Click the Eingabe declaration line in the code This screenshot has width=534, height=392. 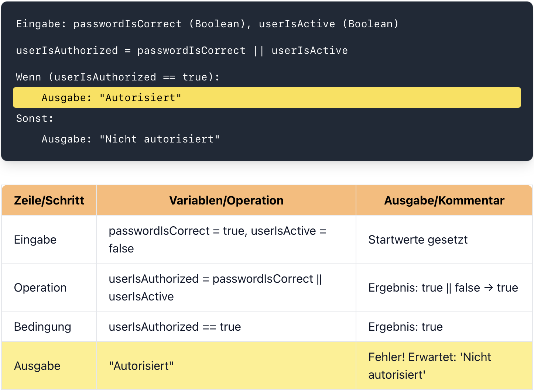207,24
